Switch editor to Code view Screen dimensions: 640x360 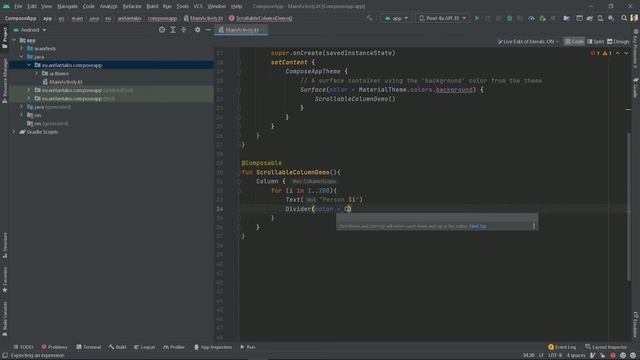pyautogui.click(x=574, y=42)
